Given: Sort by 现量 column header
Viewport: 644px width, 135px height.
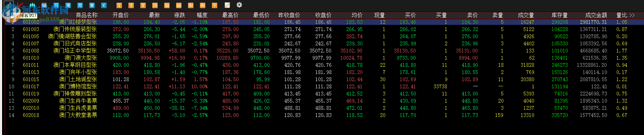Looking at the screenshot, I should pyautogui.click(x=379, y=15).
